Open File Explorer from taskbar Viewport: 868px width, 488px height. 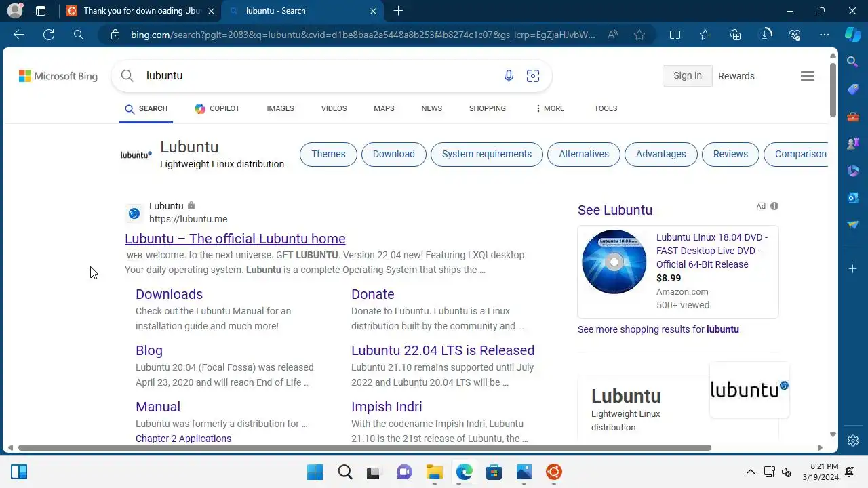[434, 472]
